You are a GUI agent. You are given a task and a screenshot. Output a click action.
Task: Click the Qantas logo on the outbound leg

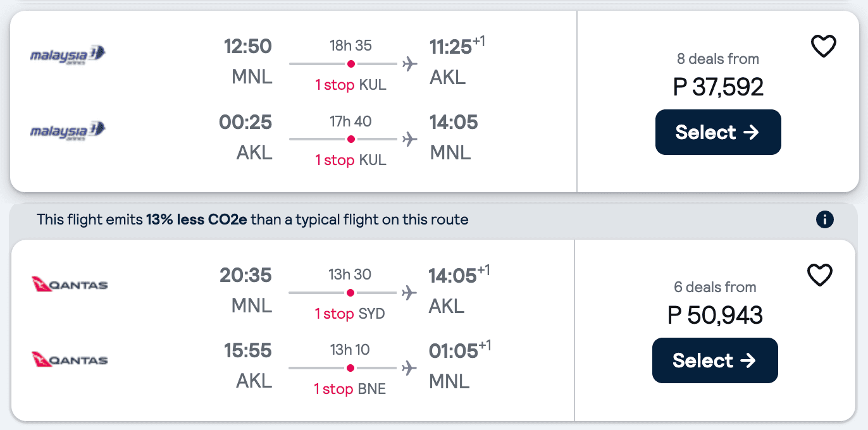[x=69, y=284]
